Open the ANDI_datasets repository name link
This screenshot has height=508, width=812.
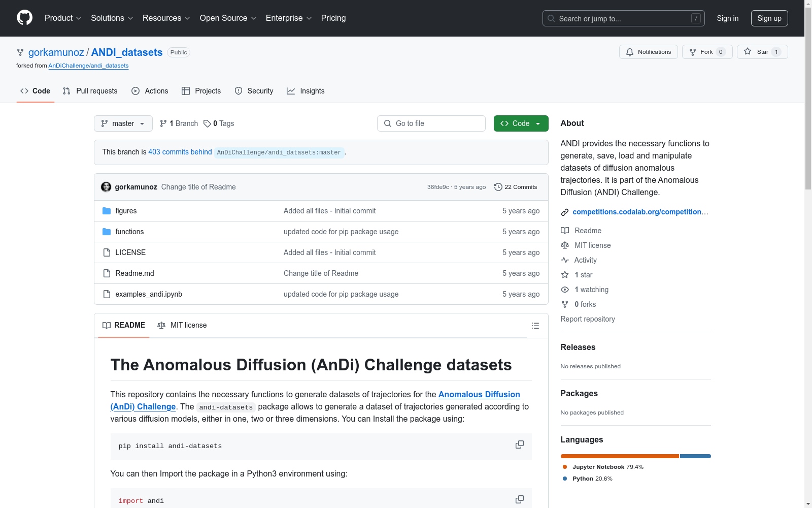(127, 52)
